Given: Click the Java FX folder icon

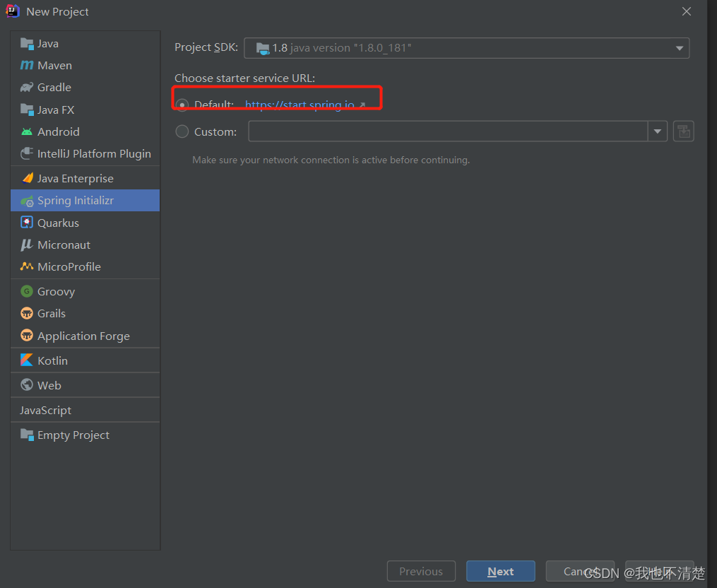Looking at the screenshot, I should pyautogui.click(x=27, y=110).
